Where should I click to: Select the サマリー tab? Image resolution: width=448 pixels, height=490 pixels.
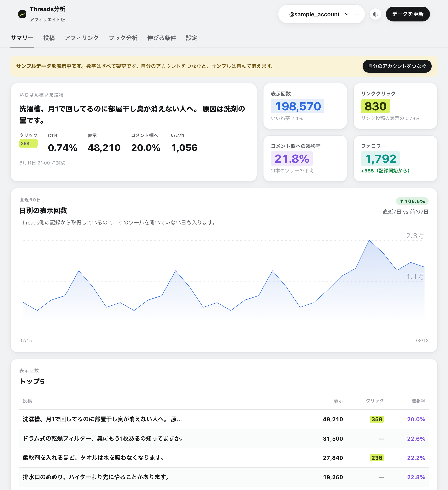click(x=22, y=38)
